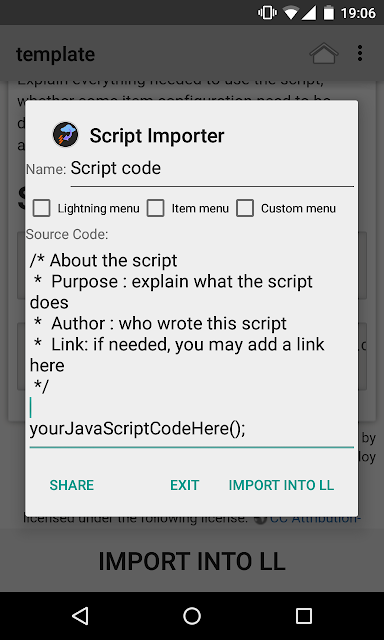The image size is (384, 640).
Task: Tap the Script Importer lightning app icon
Action: pos(65,135)
